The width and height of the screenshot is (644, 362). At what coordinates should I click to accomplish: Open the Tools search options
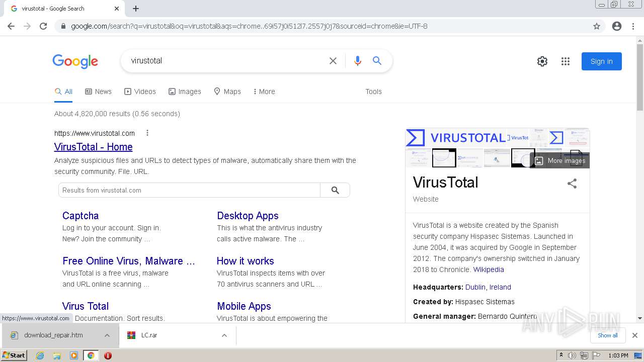tap(373, 92)
